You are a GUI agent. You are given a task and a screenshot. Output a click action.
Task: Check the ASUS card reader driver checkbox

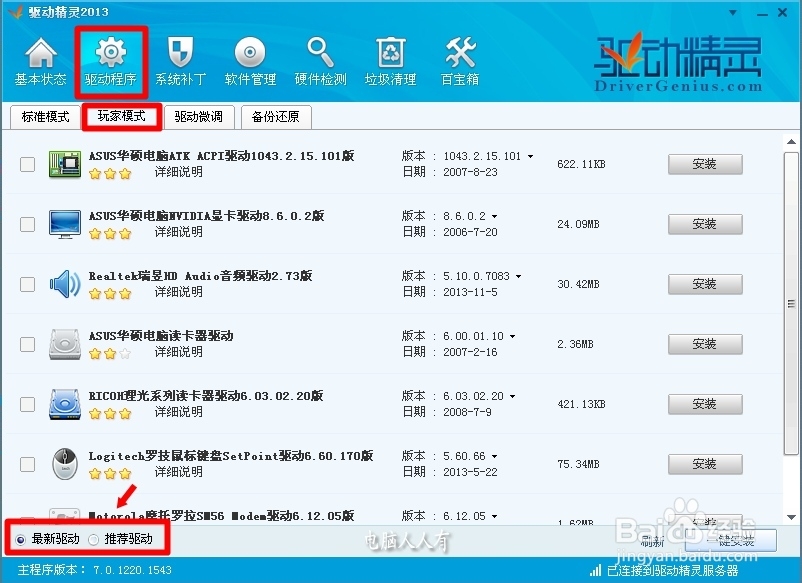point(27,344)
